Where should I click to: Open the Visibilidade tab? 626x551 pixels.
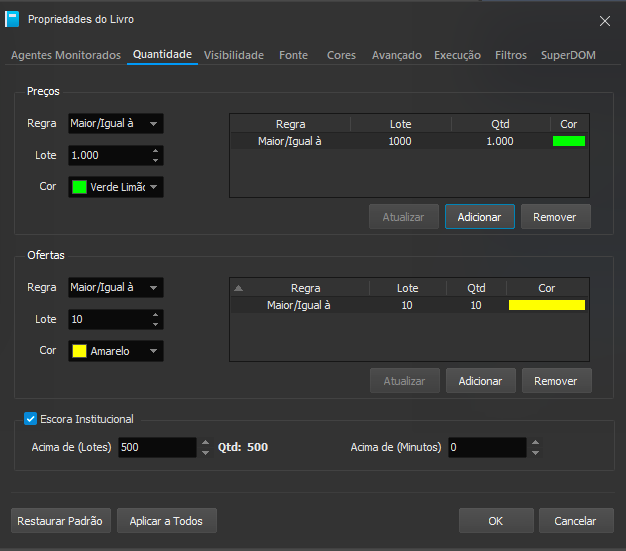[x=234, y=55]
